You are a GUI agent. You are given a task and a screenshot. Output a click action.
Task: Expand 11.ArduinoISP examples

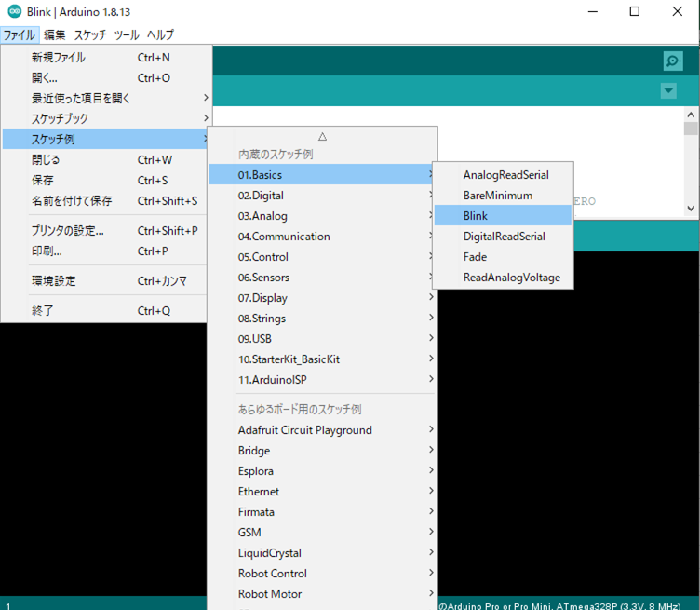coord(322,380)
